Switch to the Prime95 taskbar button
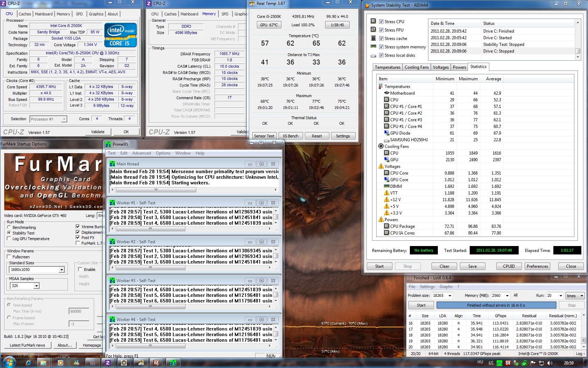The image size is (588, 368). pyautogui.click(x=173, y=363)
